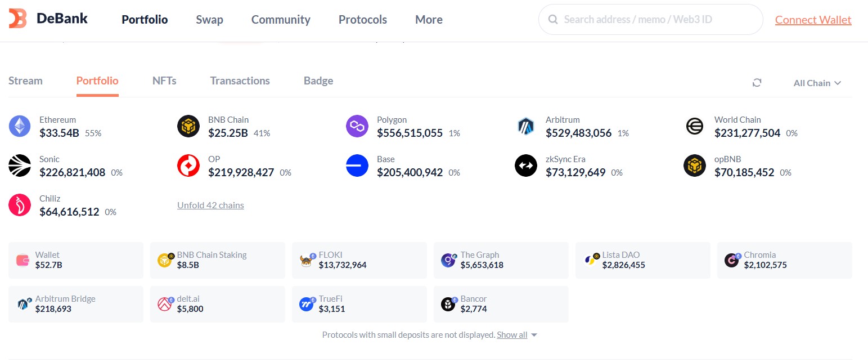
Task: Click the opBNB chain icon
Action: (695, 166)
